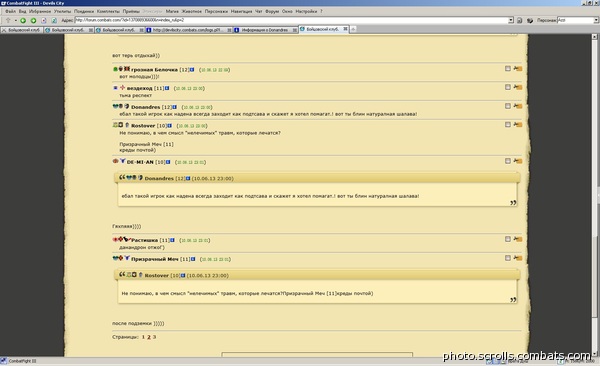Click reply icon on Donandres's post

click(518, 106)
